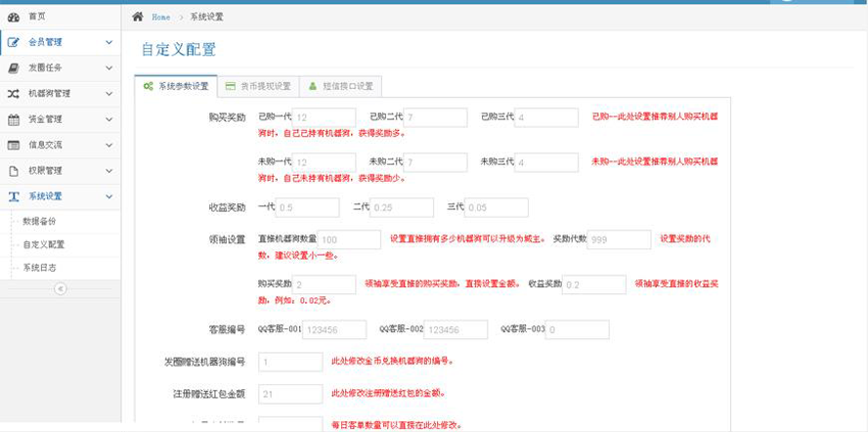Screen dimensions: 868x432
Task: Open the 首页 menu item
Action: tap(61, 18)
